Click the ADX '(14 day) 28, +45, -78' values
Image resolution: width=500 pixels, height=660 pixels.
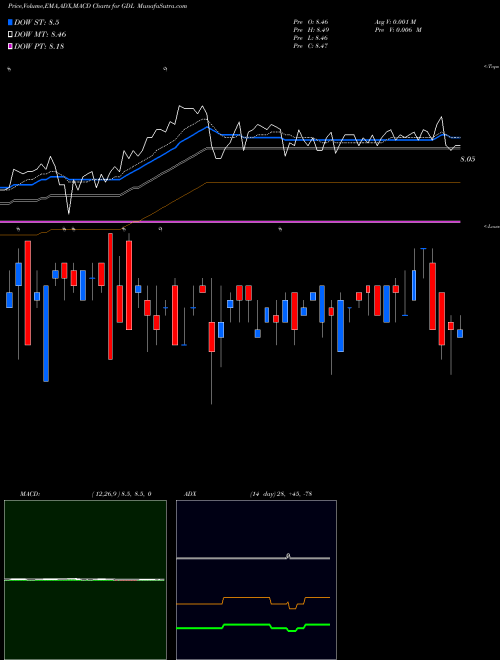coord(280,494)
